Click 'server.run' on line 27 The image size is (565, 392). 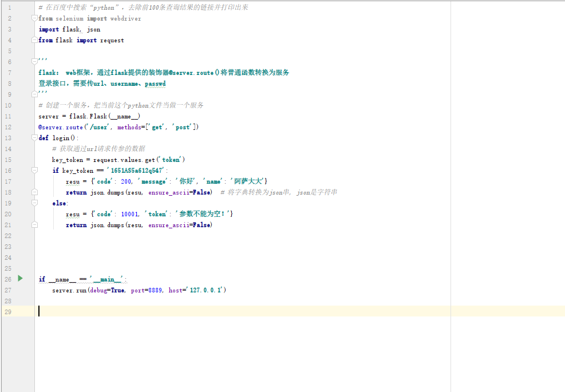[69, 290]
